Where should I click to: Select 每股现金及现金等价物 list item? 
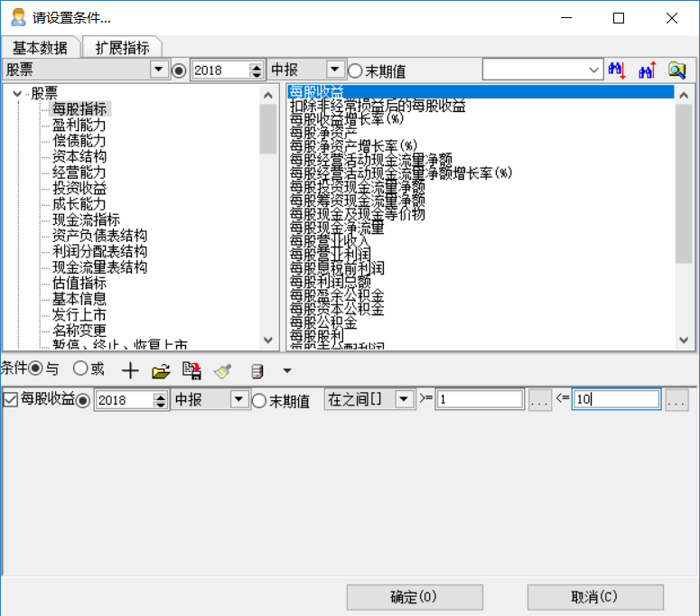(x=357, y=214)
